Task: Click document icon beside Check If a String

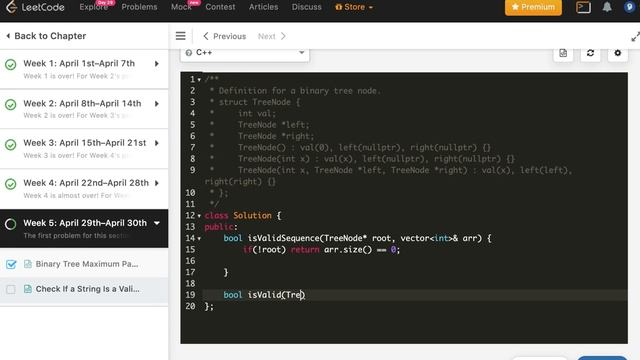Action: pos(28,289)
